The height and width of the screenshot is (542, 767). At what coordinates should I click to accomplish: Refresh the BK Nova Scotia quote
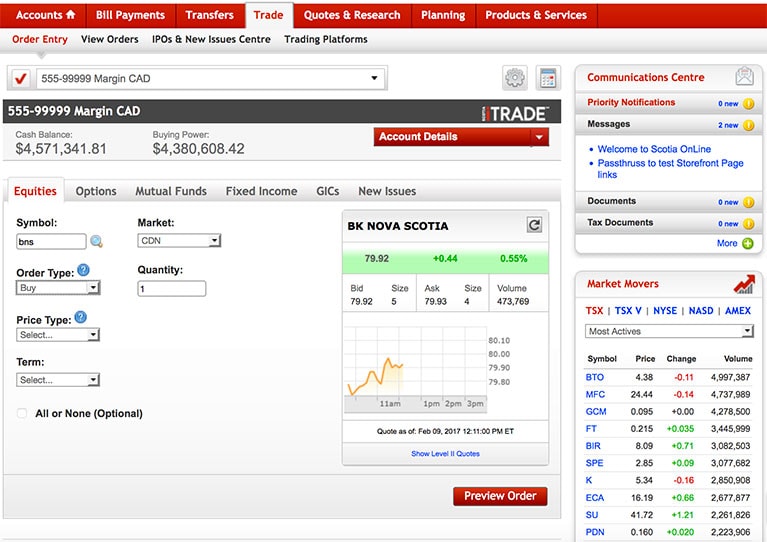[534, 225]
